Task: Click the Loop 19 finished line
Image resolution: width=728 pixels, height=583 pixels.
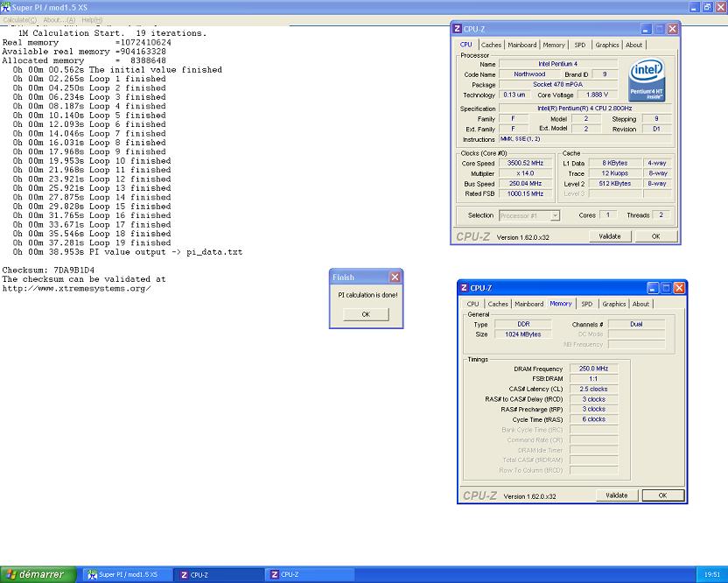Action: 92,243
